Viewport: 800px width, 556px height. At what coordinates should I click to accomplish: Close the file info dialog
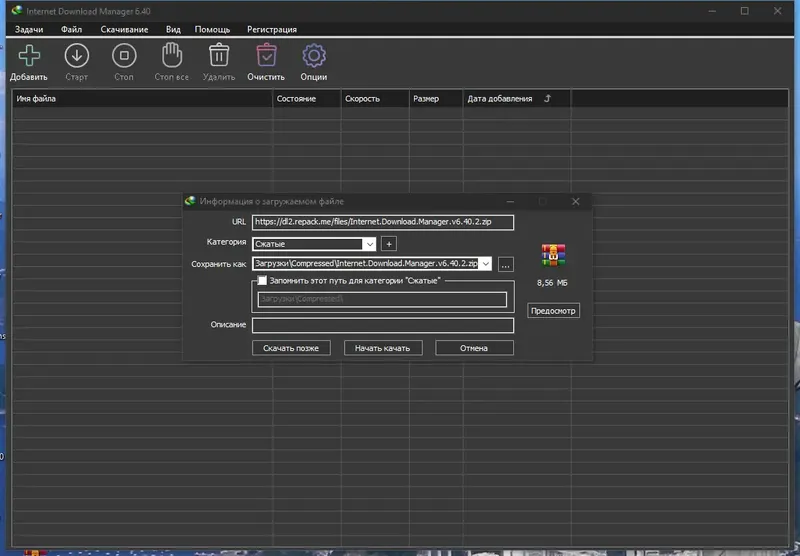click(x=576, y=201)
